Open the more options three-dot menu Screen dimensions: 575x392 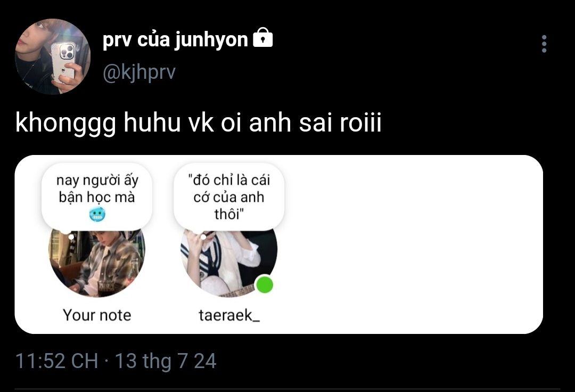[544, 44]
